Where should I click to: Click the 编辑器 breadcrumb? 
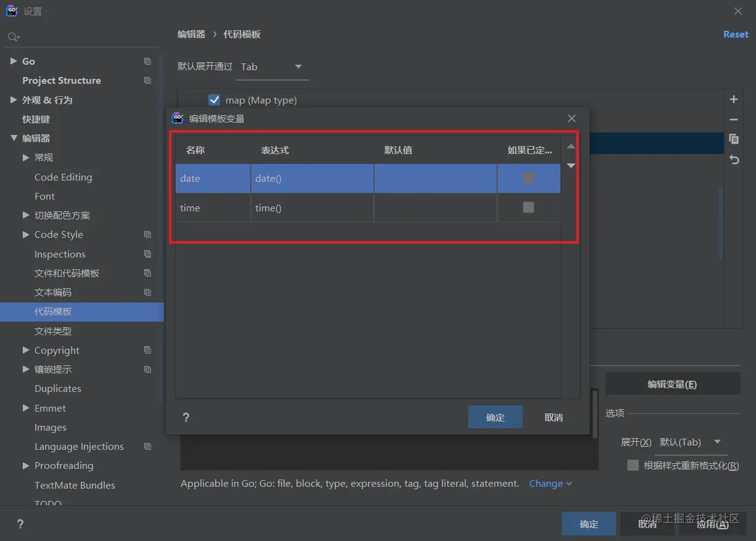192,35
